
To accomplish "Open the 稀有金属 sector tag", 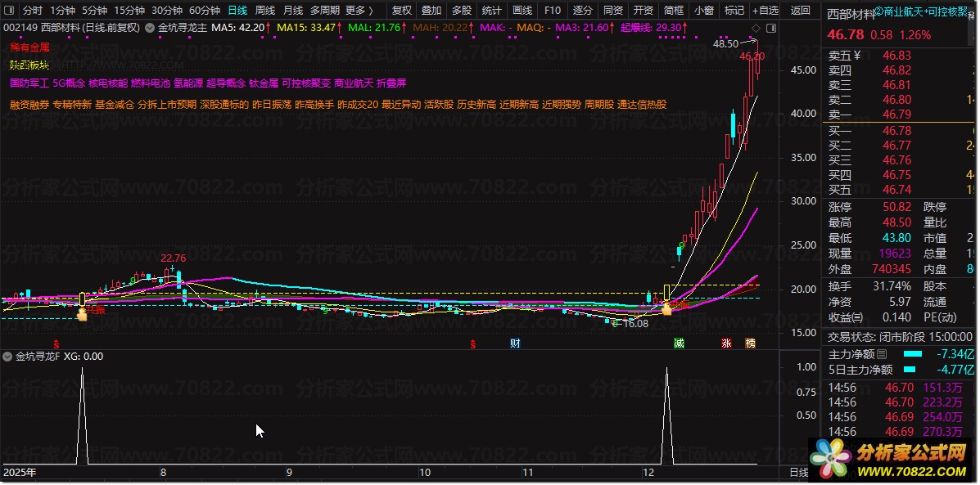I will [x=30, y=47].
